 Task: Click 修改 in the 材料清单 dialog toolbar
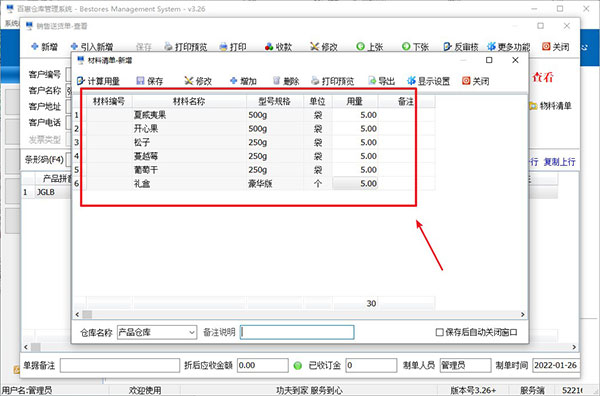(x=198, y=81)
